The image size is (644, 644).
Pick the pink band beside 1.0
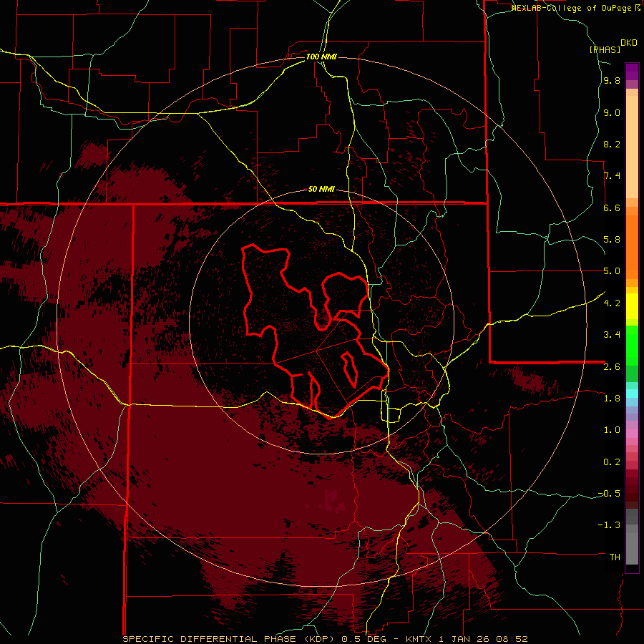tap(632, 433)
